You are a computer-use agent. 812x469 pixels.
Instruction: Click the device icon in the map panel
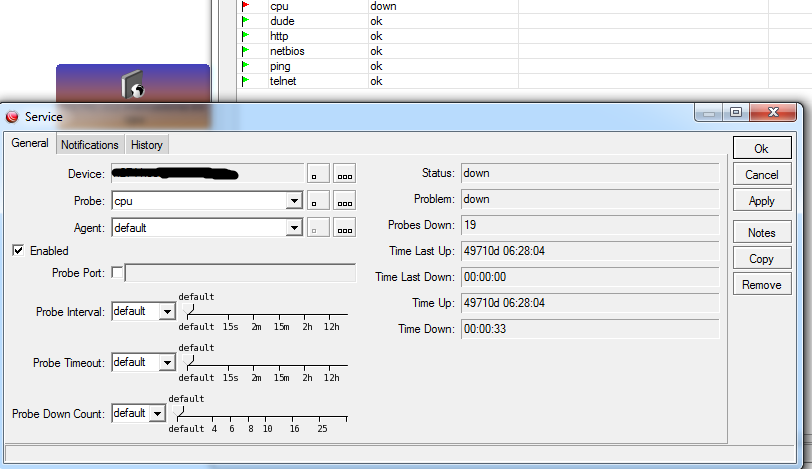click(x=133, y=84)
